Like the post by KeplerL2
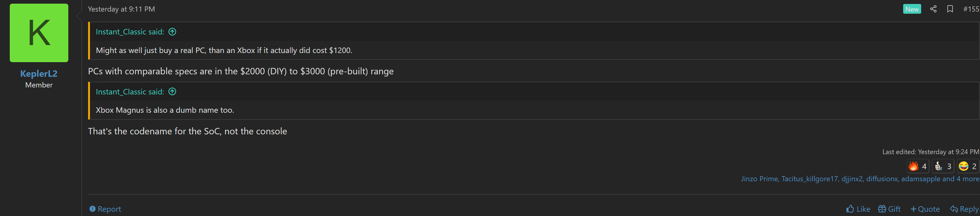The image size is (980, 216). pyautogui.click(x=858, y=209)
